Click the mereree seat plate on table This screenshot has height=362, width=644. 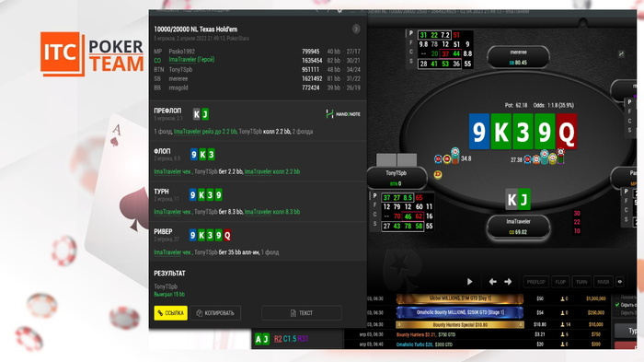[518, 57]
